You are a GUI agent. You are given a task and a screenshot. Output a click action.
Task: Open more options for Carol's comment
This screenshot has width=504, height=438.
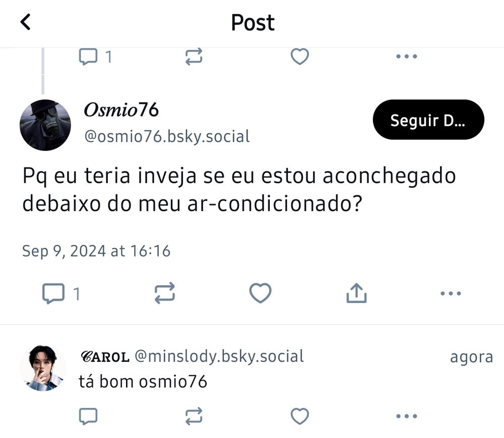tap(407, 416)
